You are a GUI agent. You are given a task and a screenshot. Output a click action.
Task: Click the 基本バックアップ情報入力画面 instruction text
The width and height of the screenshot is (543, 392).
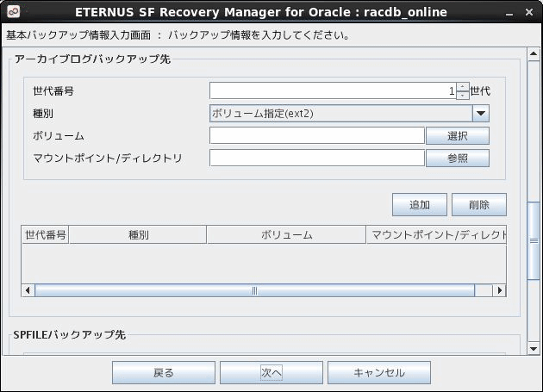click(178, 35)
